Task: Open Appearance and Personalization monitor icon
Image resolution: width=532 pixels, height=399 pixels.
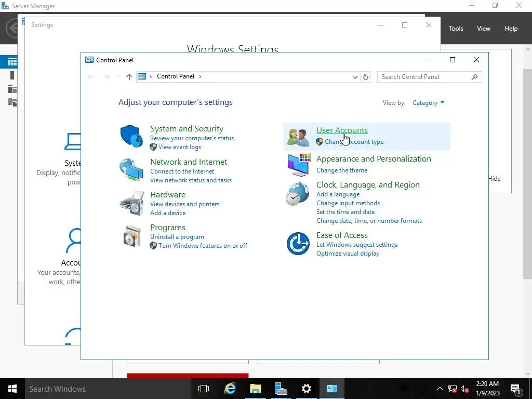Action: tap(299, 165)
